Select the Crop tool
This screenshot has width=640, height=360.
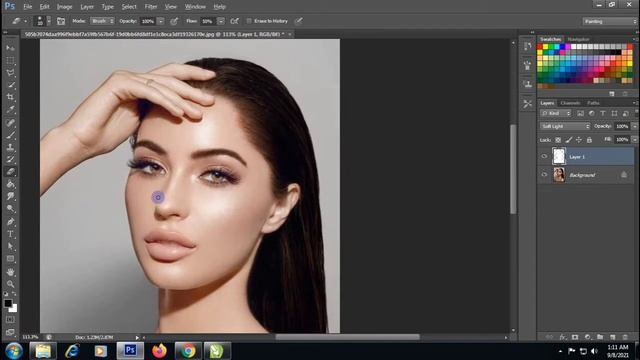pos(10,97)
